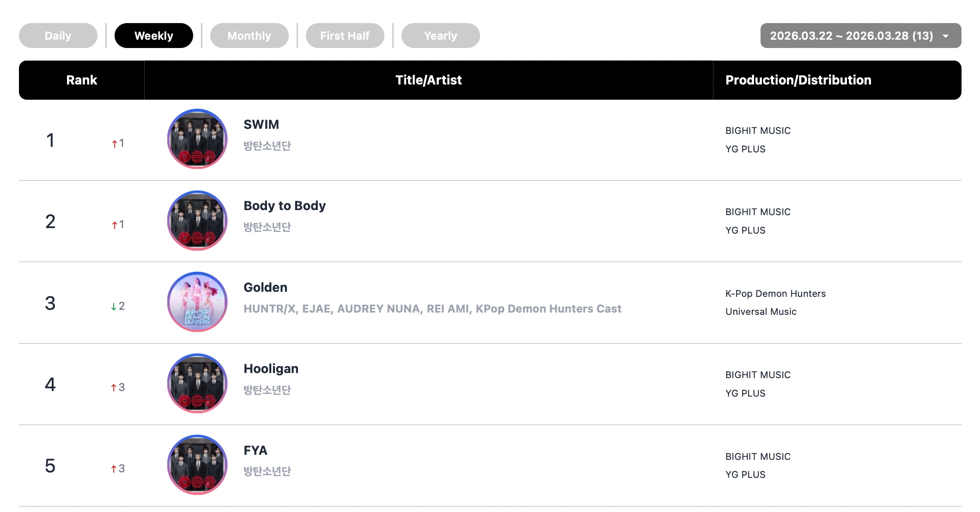Viewport: 980px width, 512px height.
Task: Open the Golden song title link
Action: (x=266, y=288)
